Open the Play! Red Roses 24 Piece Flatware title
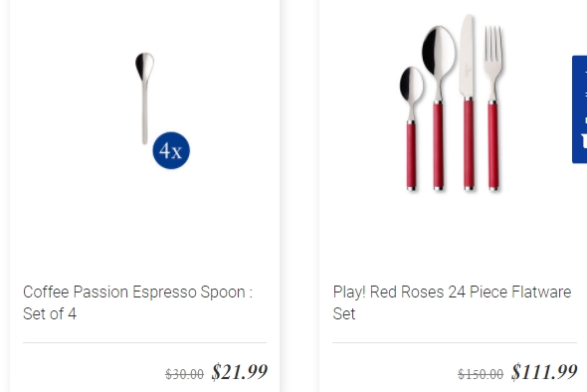 point(452,302)
